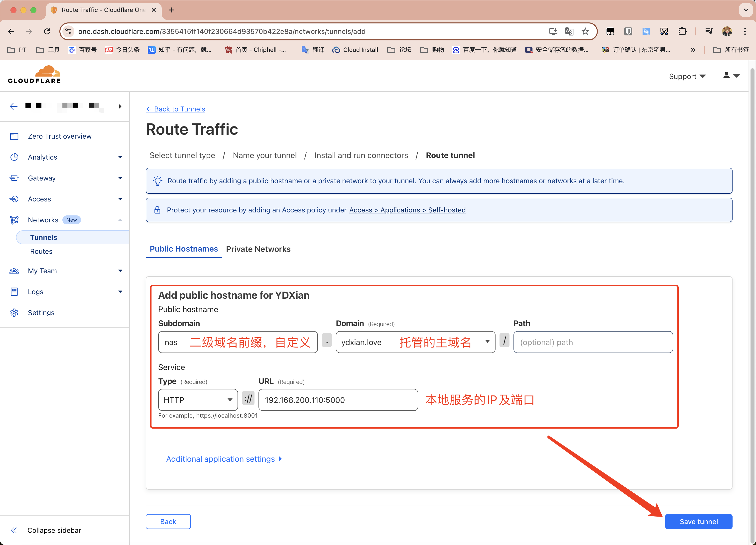The image size is (756, 545).
Task: Click the Subdomain input field
Action: click(x=238, y=342)
